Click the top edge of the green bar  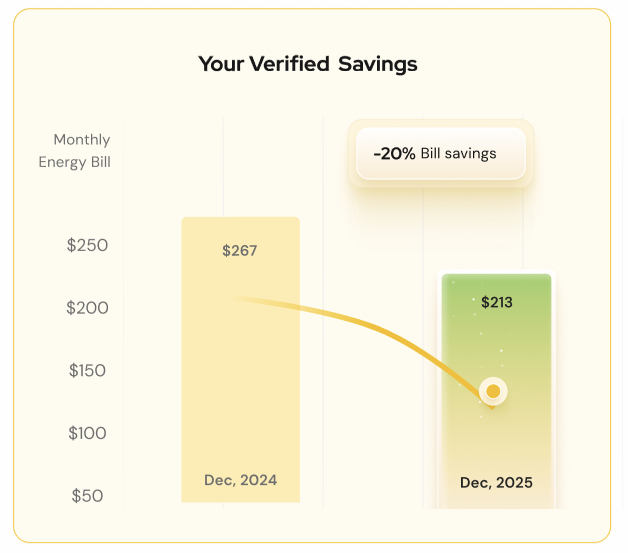tap(497, 276)
